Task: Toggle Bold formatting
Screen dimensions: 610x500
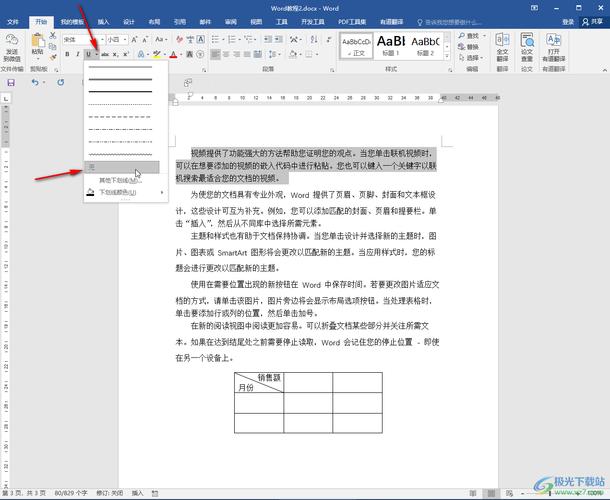Action: (x=67, y=54)
